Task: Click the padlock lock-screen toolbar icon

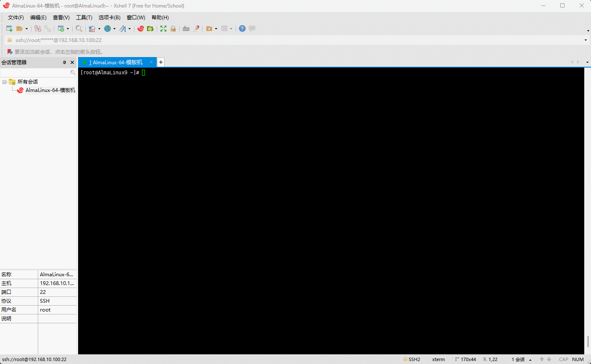Action: tap(173, 29)
